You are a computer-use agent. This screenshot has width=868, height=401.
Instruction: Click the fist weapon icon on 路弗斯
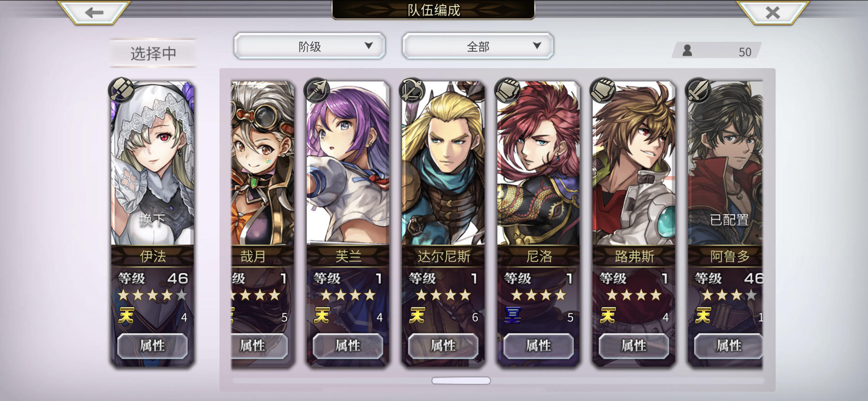click(x=603, y=90)
